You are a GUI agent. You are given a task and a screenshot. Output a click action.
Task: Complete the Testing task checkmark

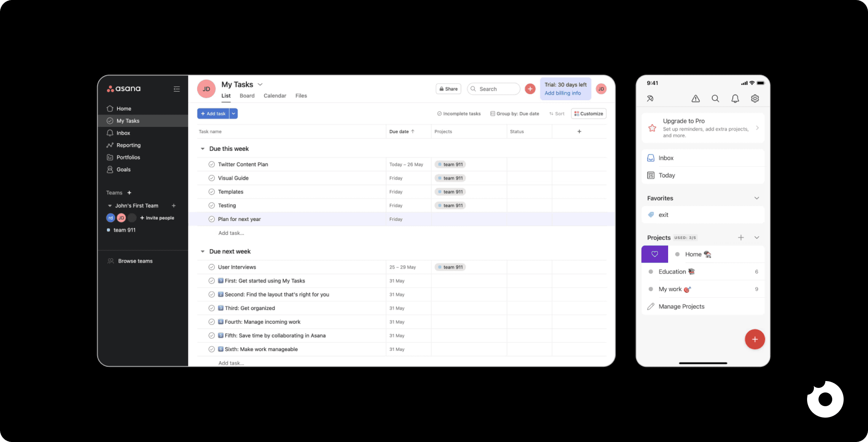(x=212, y=205)
